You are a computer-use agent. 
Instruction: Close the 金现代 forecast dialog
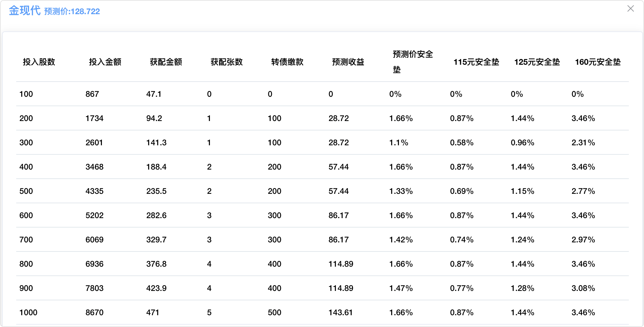click(x=630, y=9)
